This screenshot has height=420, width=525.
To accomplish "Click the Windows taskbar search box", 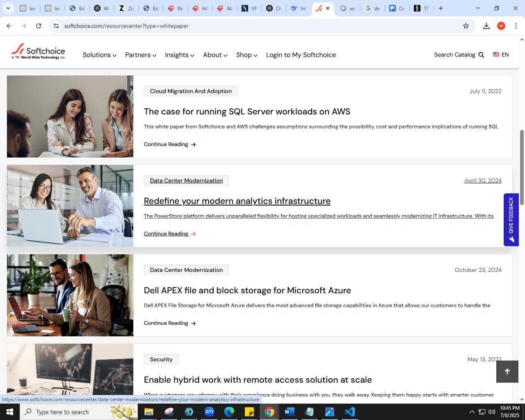I will [x=79, y=412].
